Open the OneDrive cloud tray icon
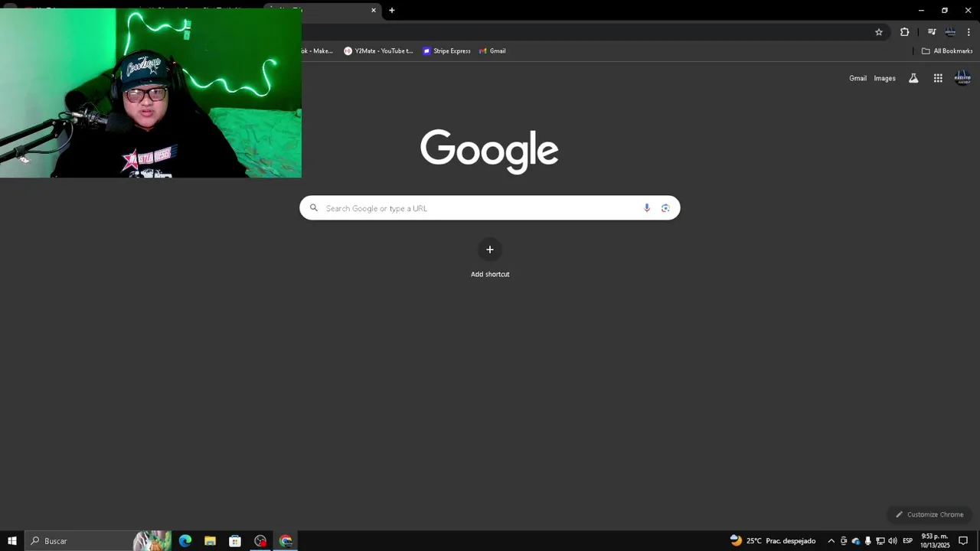 (856, 541)
